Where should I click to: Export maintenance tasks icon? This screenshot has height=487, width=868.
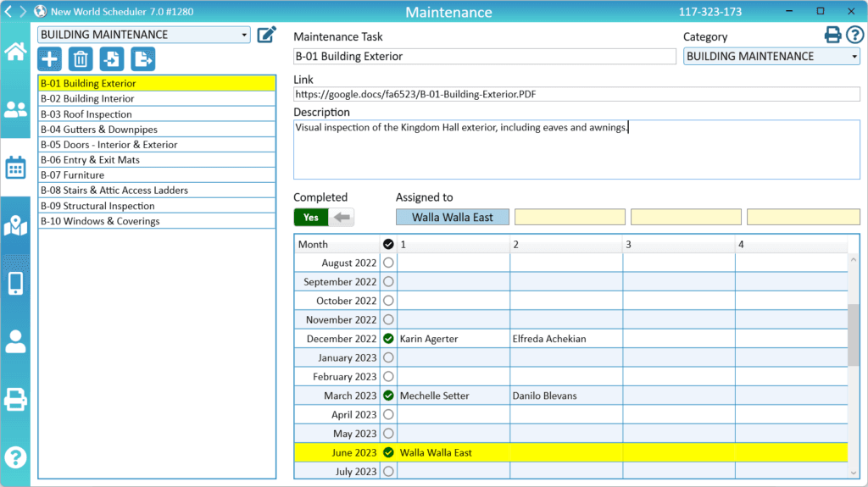[x=142, y=59]
